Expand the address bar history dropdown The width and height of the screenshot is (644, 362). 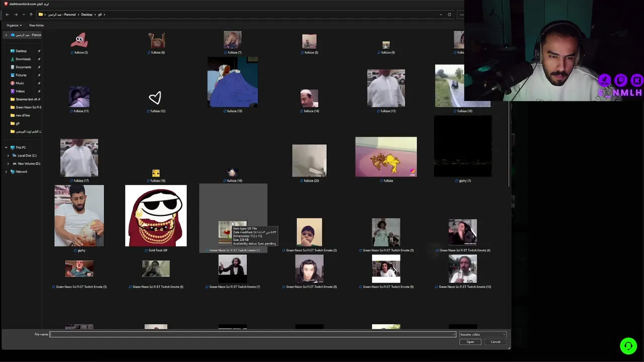click(441, 15)
